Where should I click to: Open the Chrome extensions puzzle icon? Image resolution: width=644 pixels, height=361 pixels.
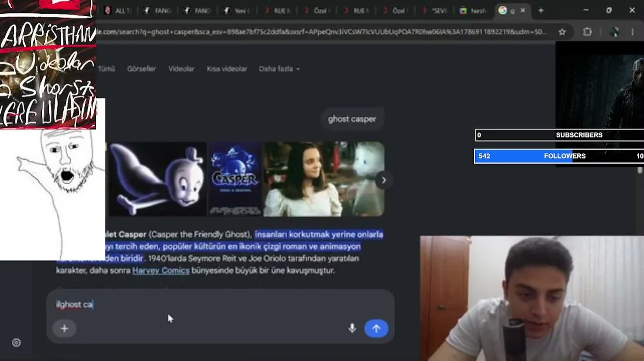point(587,32)
